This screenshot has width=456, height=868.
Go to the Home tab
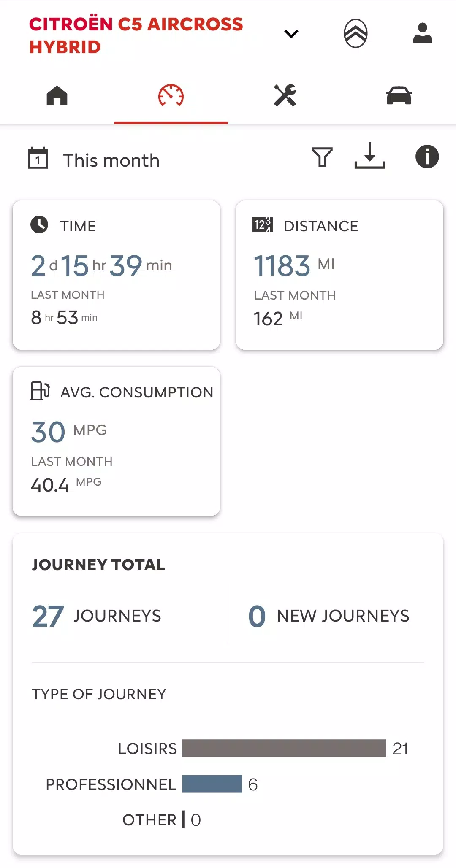(57, 95)
